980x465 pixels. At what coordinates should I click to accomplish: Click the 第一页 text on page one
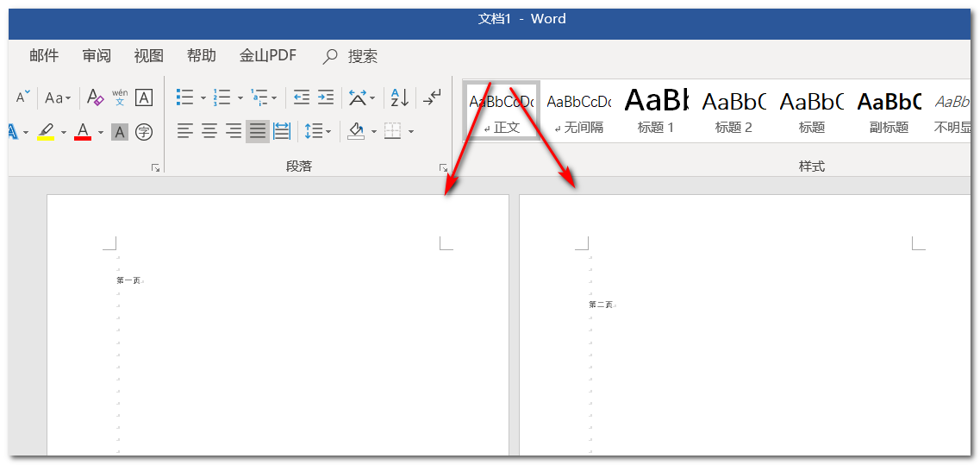pyautogui.click(x=128, y=280)
